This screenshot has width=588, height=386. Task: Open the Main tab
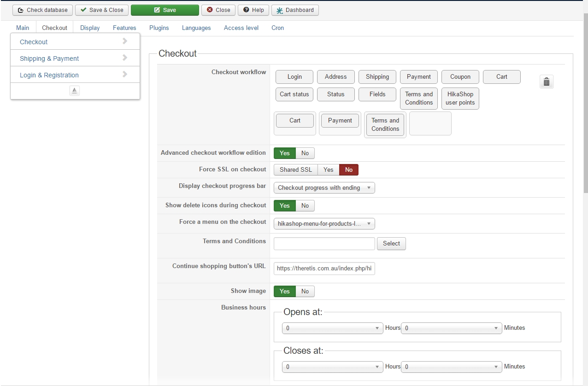tap(23, 28)
